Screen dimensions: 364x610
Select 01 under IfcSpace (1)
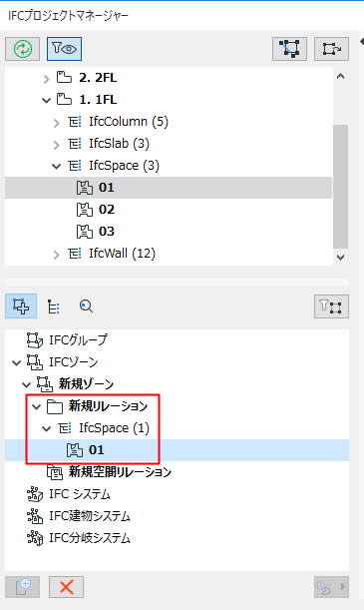pyautogui.click(x=177, y=450)
